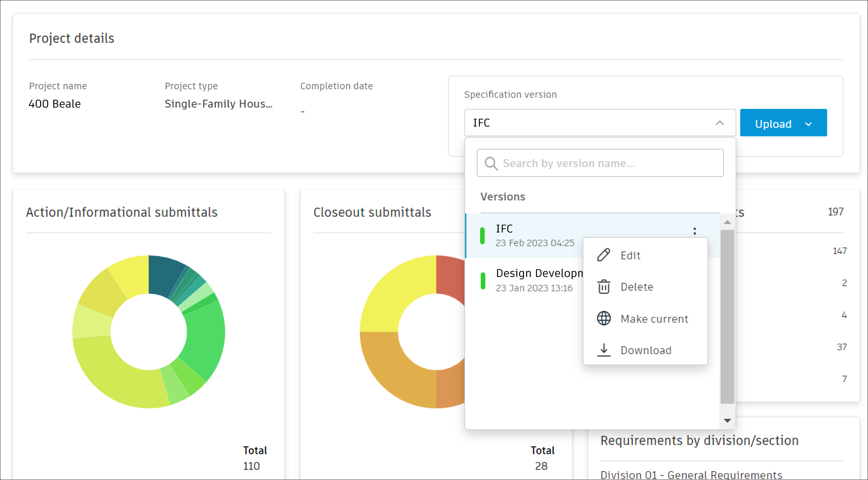Collapse the IFC specification version dropdown

719,123
